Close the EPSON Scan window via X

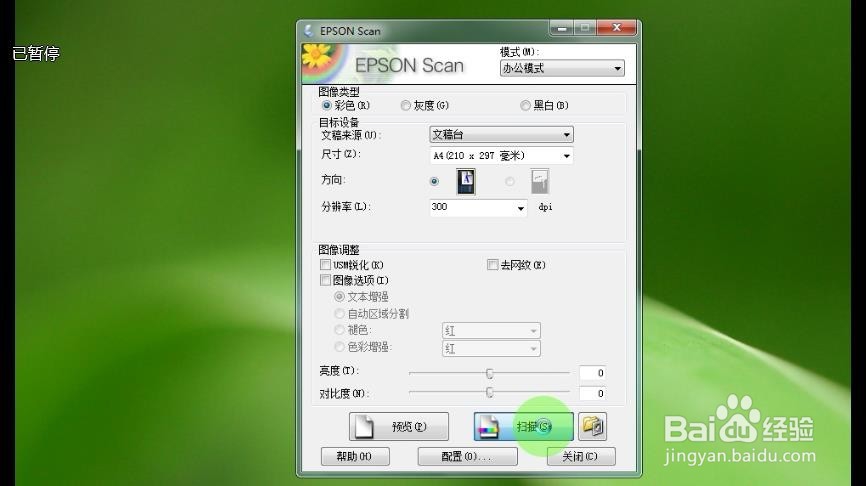(x=617, y=28)
